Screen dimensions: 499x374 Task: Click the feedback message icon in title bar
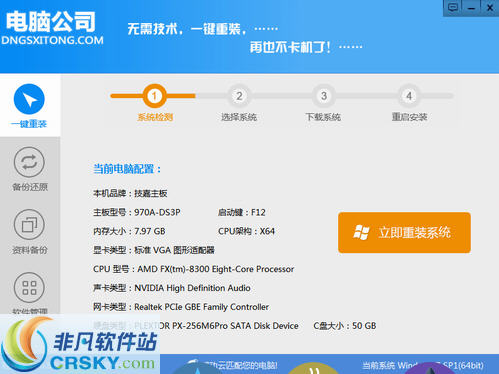[x=452, y=7]
